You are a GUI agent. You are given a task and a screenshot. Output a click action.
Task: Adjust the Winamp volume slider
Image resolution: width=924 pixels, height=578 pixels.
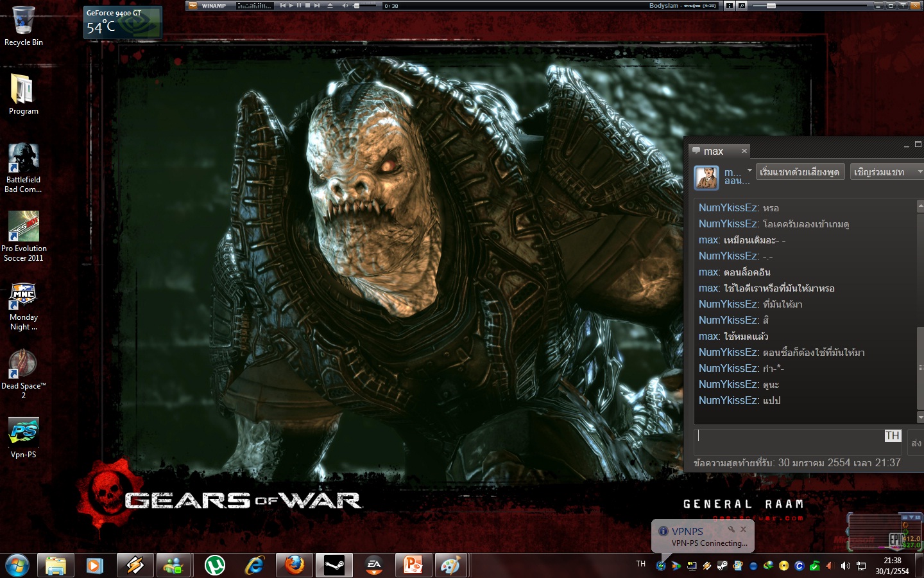[363, 5]
